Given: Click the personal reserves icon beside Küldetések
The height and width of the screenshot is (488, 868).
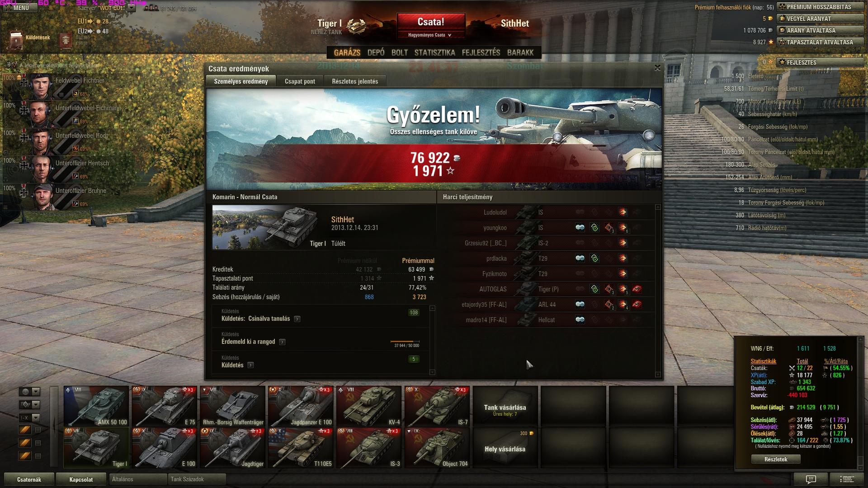Looking at the screenshot, I should coord(66,40).
